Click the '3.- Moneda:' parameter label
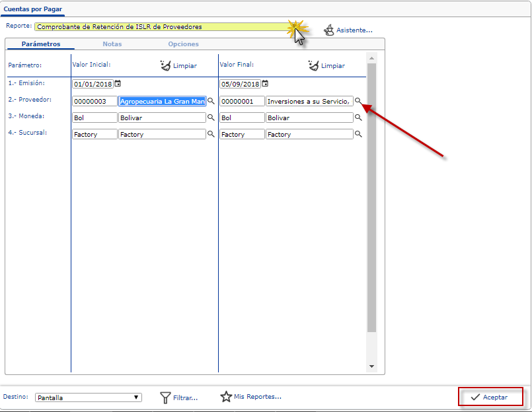 [26, 116]
